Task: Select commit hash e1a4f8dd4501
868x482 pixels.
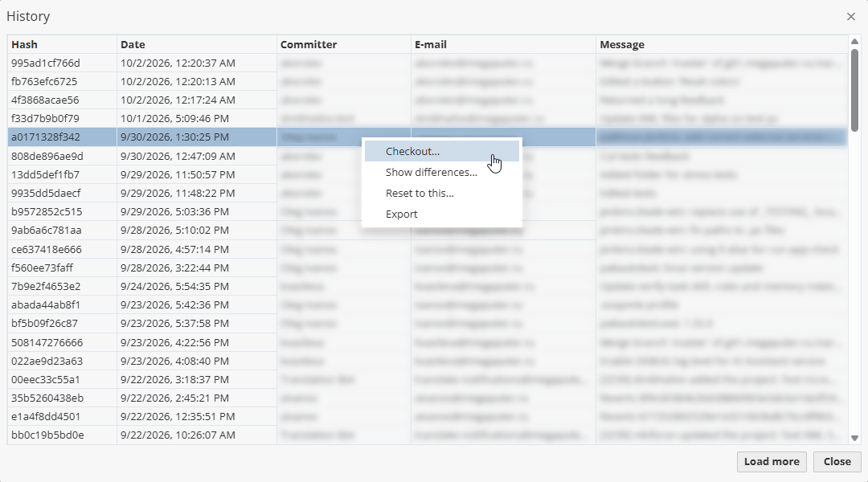Action: point(45,416)
